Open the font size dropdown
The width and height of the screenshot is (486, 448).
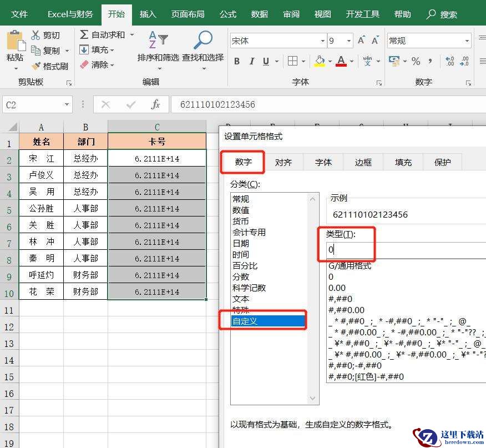pos(349,41)
